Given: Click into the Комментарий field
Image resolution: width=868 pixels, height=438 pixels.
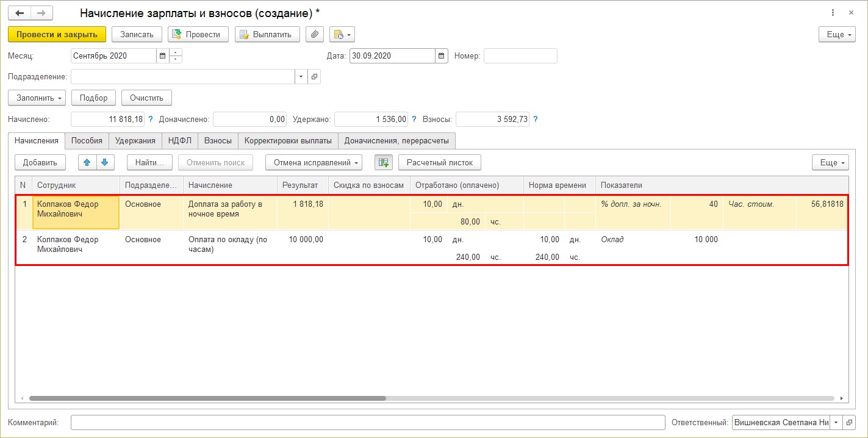Looking at the screenshot, I should tap(368, 422).
